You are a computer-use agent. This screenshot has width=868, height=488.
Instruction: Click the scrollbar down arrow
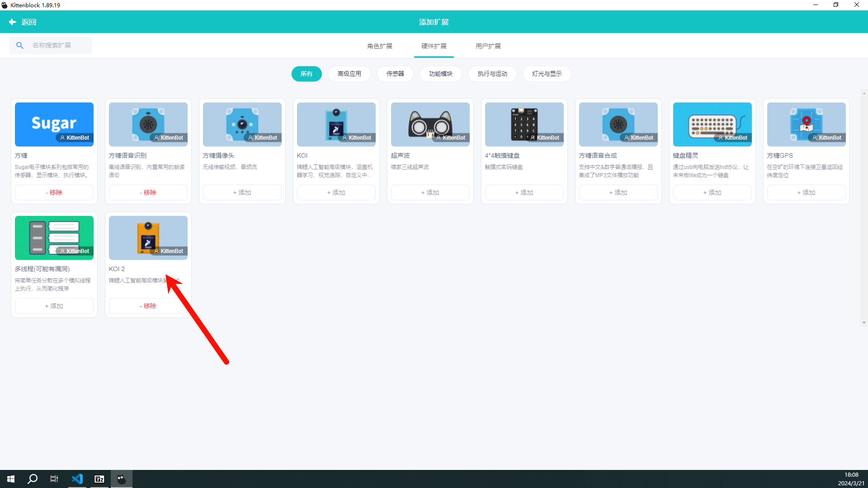864,323
